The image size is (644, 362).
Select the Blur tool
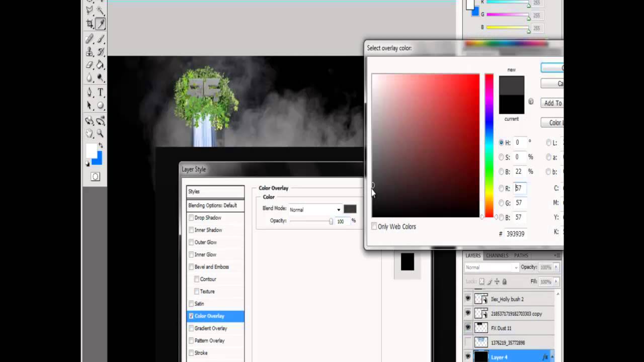click(90, 77)
